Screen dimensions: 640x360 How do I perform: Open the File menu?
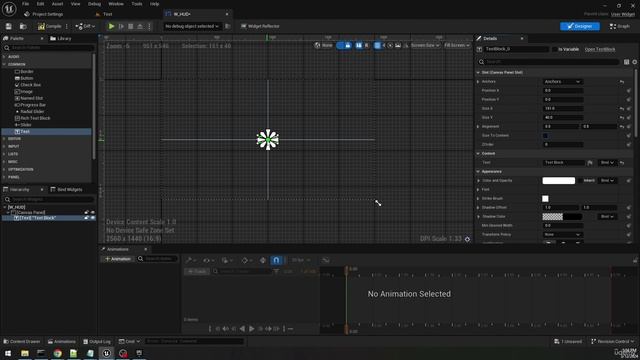click(25, 4)
